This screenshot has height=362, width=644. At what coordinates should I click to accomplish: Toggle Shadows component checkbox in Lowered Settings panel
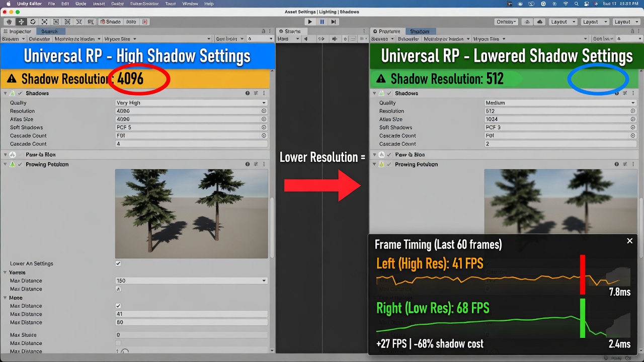point(389,94)
